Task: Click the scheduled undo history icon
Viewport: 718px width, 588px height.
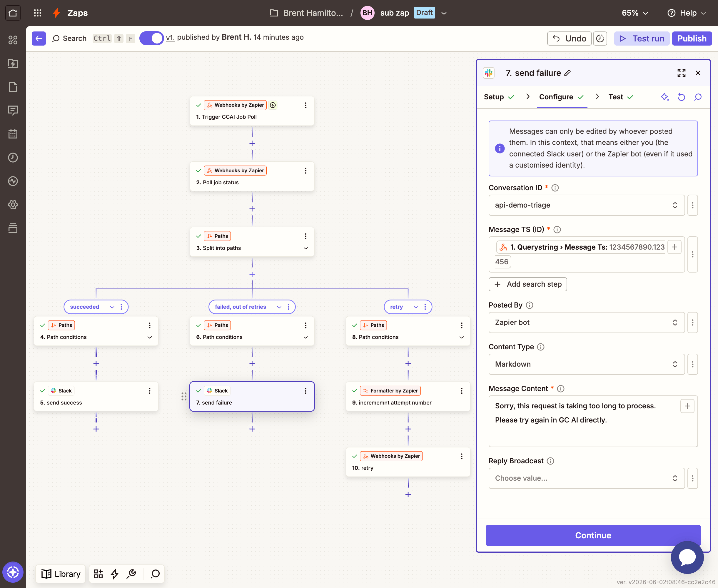Action: click(x=600, y=39)
